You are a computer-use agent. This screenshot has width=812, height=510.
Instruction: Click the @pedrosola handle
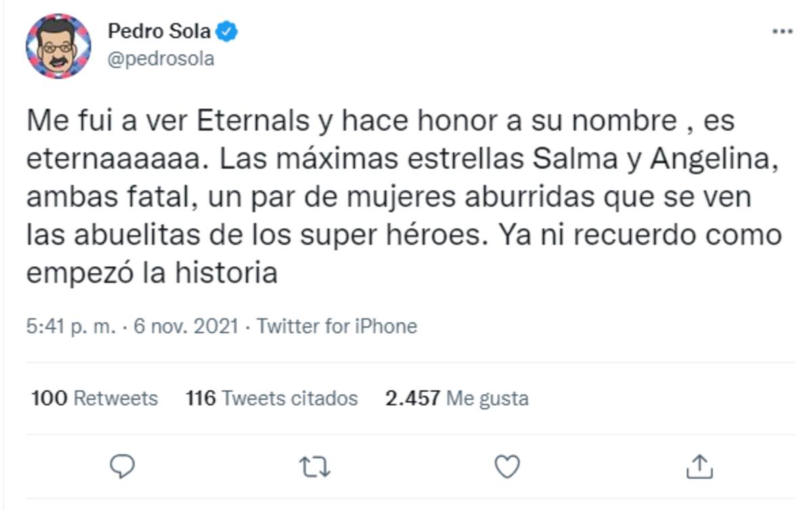[161, 59]
